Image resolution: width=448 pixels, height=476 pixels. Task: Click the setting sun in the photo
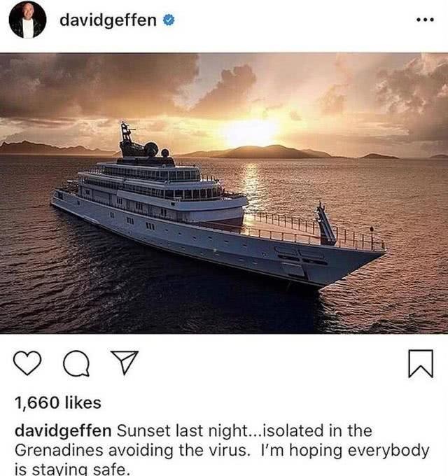point(251,132)
